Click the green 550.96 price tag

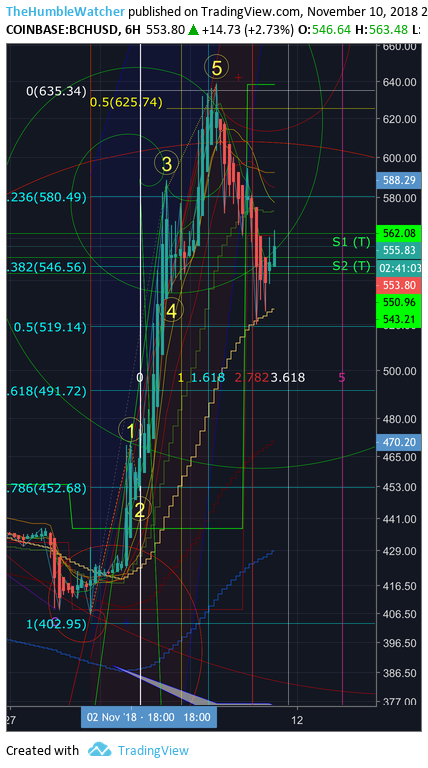(x=399, y=302)
